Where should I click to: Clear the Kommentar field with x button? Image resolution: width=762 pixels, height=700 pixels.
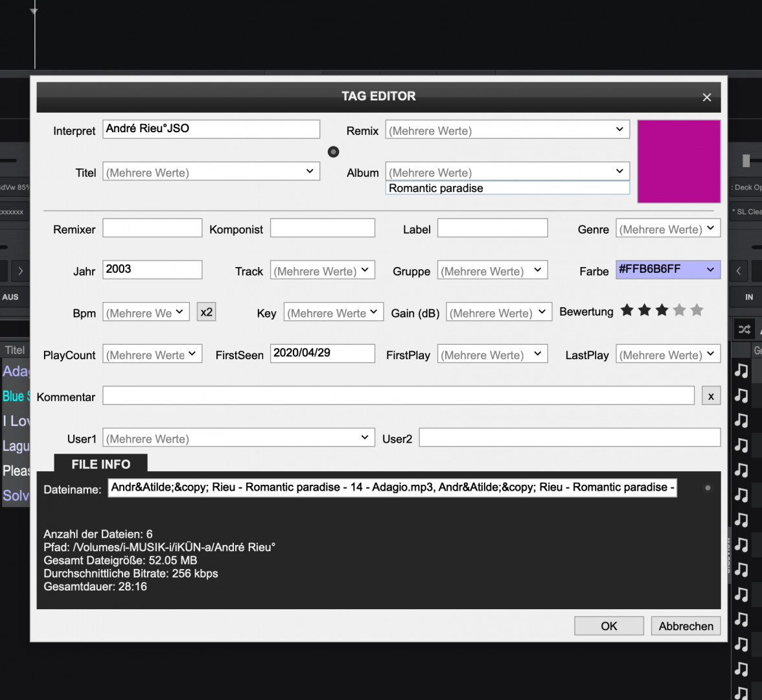[711, 396]
